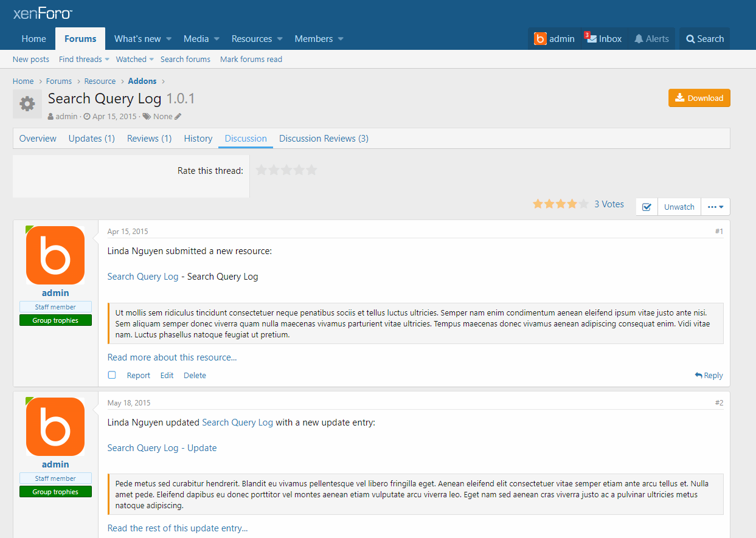The width and height of the screenshot is (756, 538).
Task: Click the gear resource icon
Action: tap(27, 104)
